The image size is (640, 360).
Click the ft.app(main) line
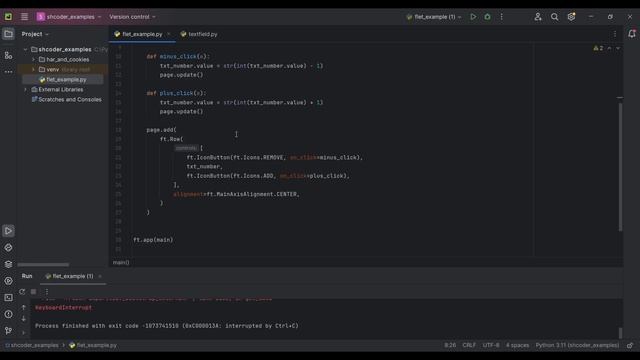pyautogui.click(x=153, y=240)
